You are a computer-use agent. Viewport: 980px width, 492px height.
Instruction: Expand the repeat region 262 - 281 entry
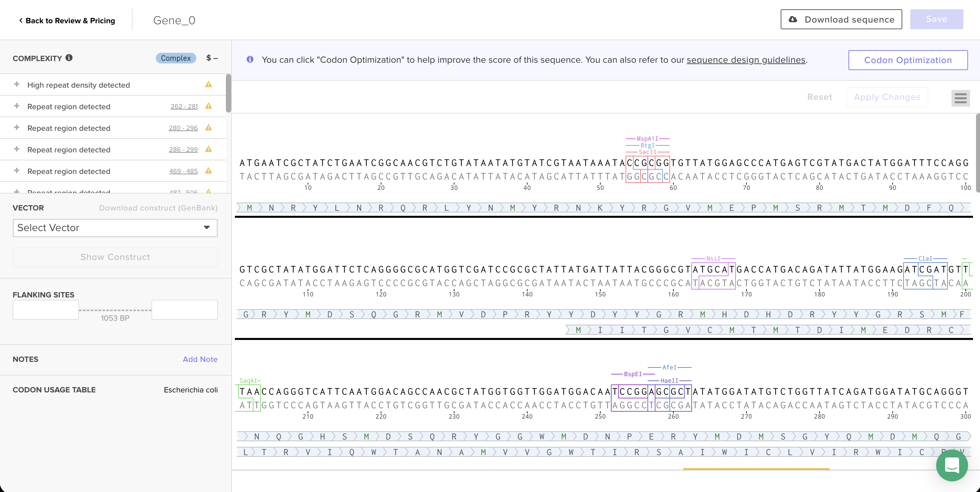tap(16, 106)
